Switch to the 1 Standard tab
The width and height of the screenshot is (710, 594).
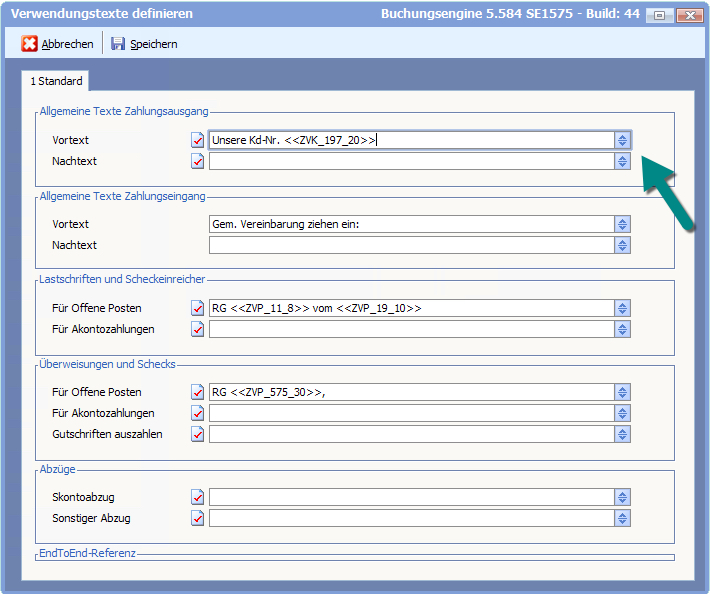point(56,81)
